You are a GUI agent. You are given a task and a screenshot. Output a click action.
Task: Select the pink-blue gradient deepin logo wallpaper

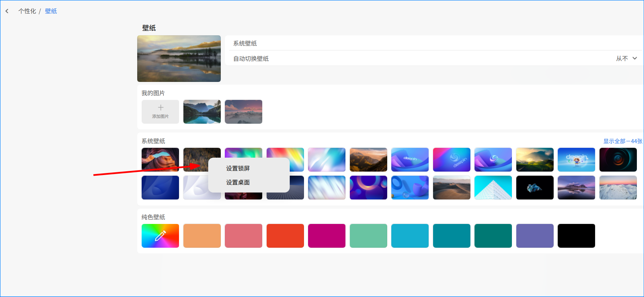click(452, 159)
